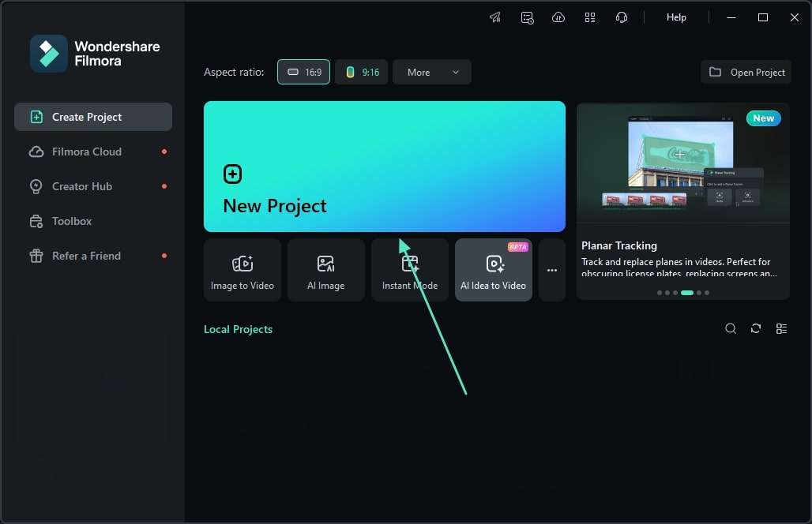Click the paper plane send icon
This screenshot has width=812, height=524.
click(495, 17)
